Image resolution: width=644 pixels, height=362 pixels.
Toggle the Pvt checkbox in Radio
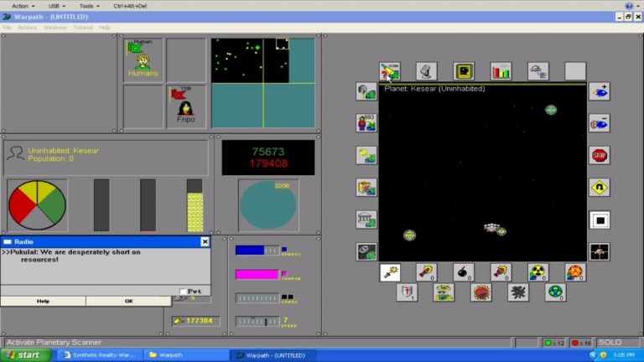point(183,292)
